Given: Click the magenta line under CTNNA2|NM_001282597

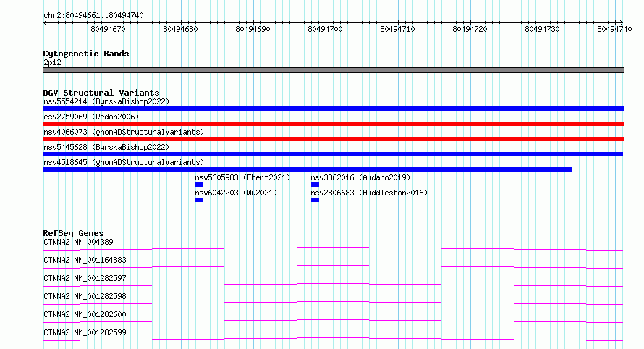Looking at the screenshot, I should pyautogui.click(x=333, y=285).
